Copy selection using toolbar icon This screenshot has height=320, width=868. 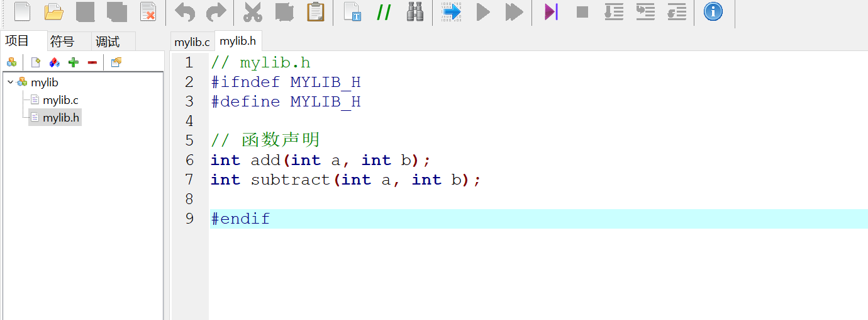point(284,11)
